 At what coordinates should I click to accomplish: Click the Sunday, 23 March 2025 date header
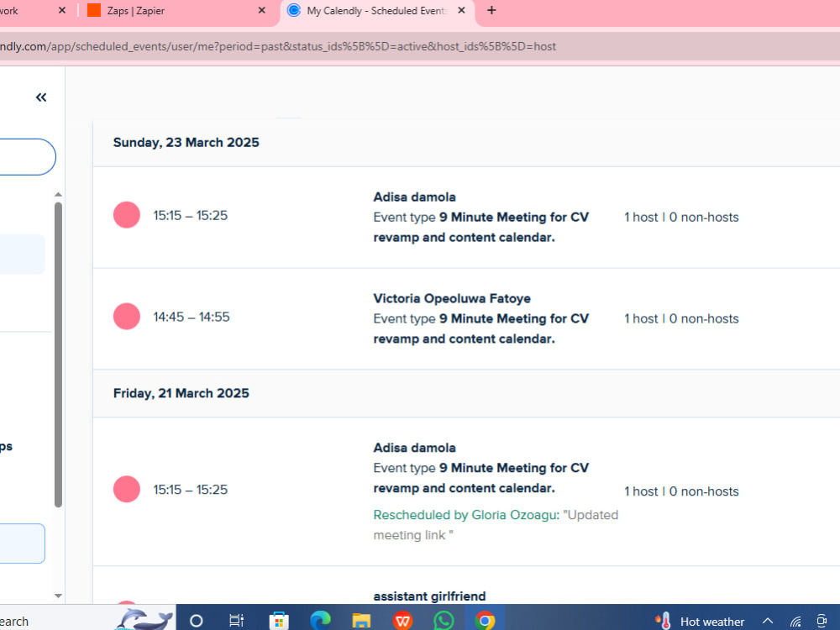186,143
